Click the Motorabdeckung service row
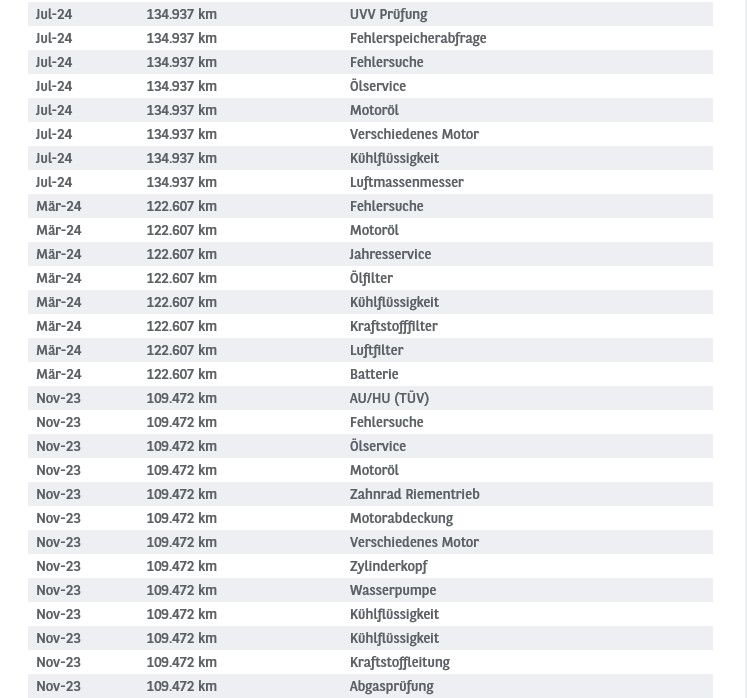Viewport: 747px width, 698px height. click(x=370, y=518)
